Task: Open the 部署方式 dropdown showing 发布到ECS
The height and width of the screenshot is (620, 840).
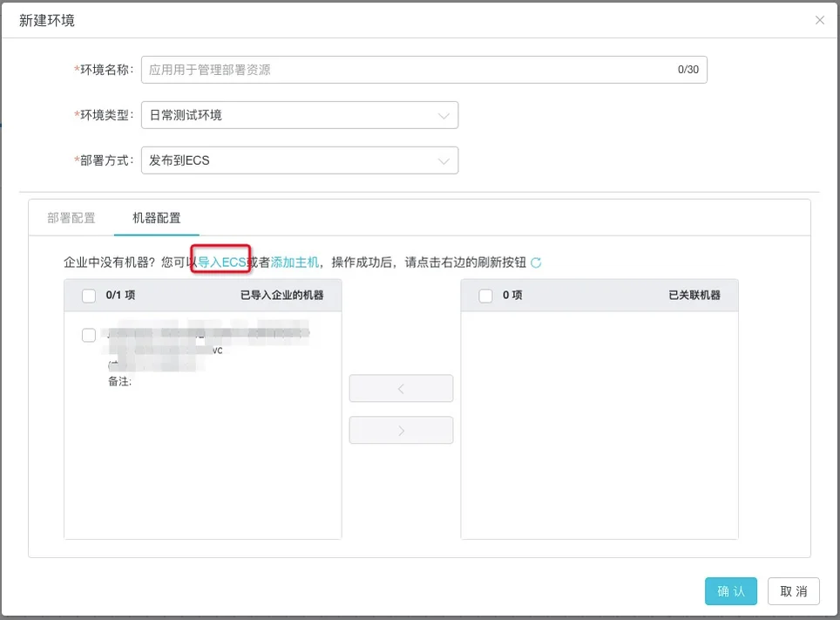Action: click(x=300, y=160)
